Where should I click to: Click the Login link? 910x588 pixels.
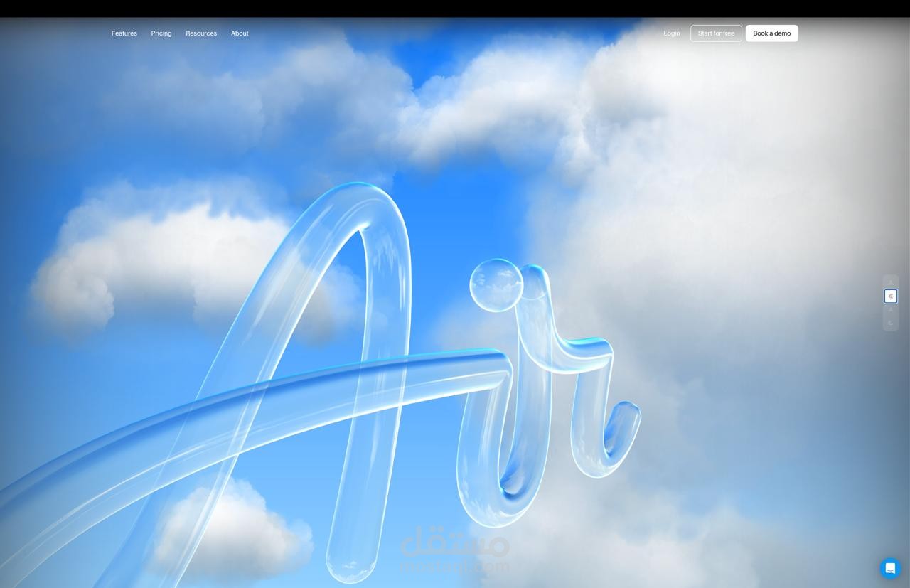click(x=672, y=33)
